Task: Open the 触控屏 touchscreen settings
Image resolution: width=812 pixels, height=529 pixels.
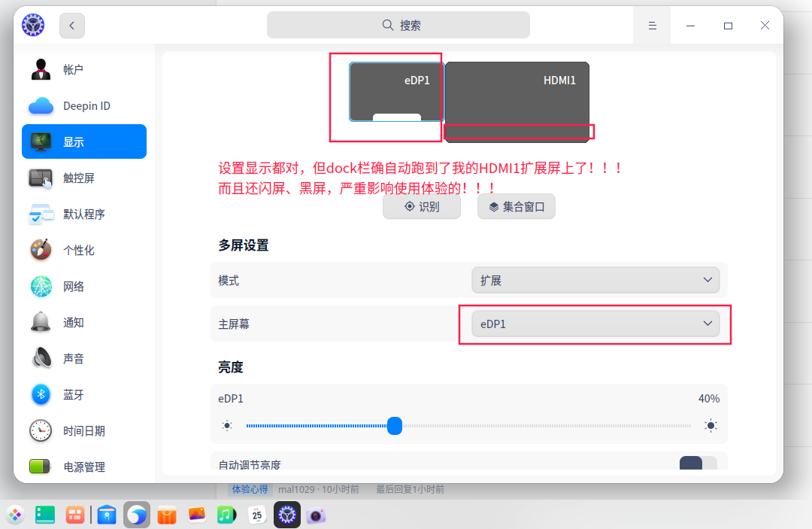Action: [x=84, y=178]
